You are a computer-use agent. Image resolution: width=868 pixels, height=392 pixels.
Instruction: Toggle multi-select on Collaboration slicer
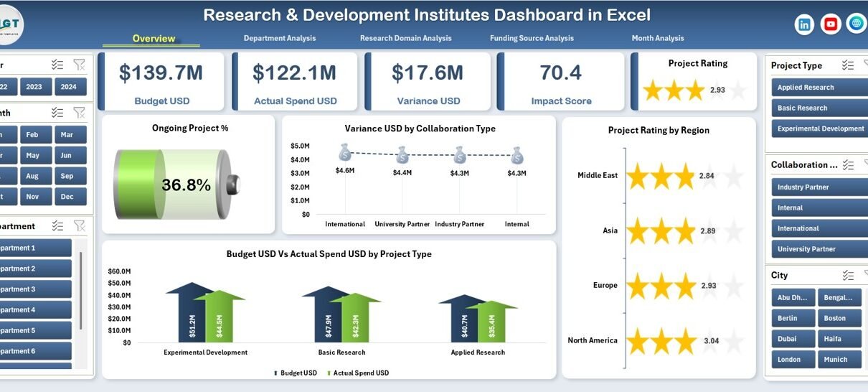tap(848, 164)
